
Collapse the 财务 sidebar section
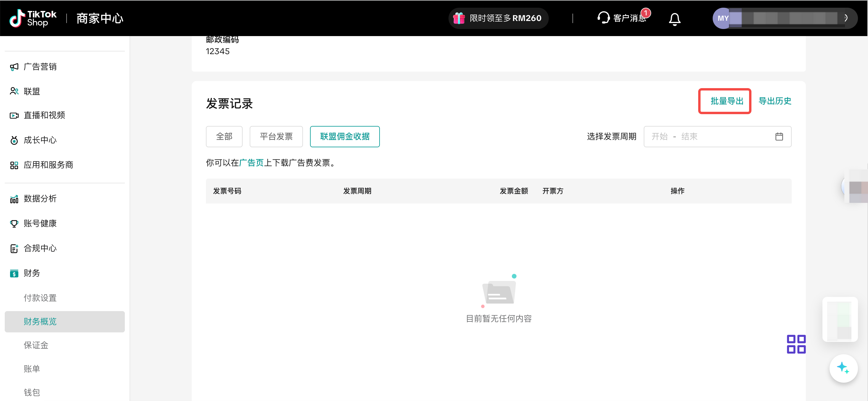(32, 273)
